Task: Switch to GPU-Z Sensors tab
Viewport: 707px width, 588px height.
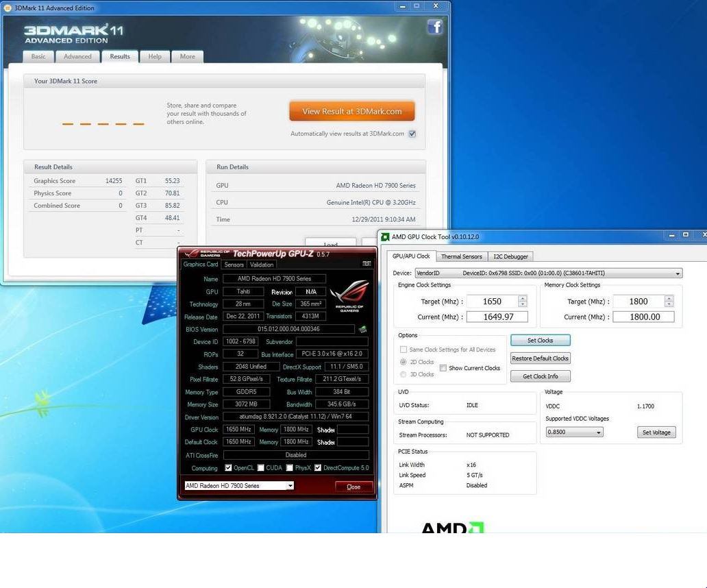Action: 234,265
